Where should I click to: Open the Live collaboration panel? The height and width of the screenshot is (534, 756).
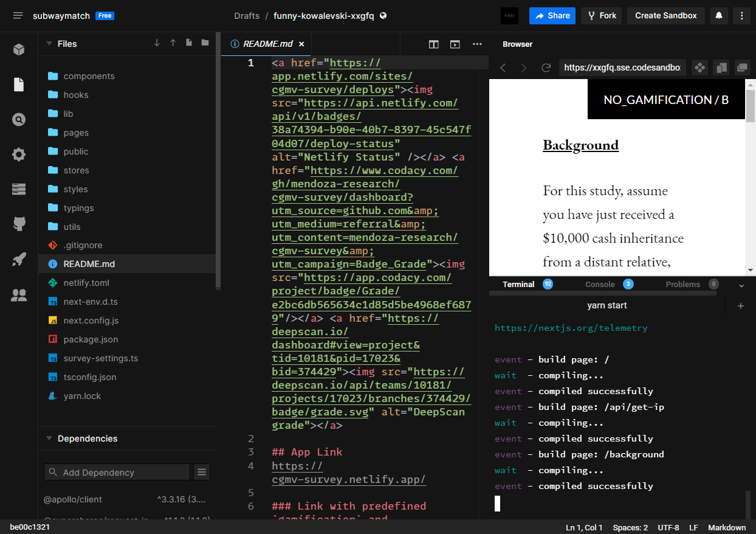point(19,294)
